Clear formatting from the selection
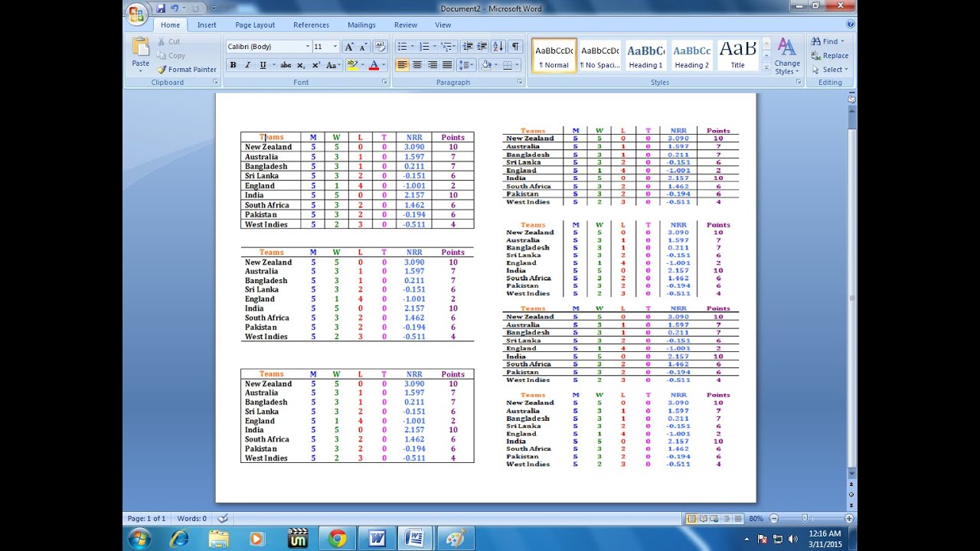This screenshot has width=980, height=551. [x=381, y=47]
